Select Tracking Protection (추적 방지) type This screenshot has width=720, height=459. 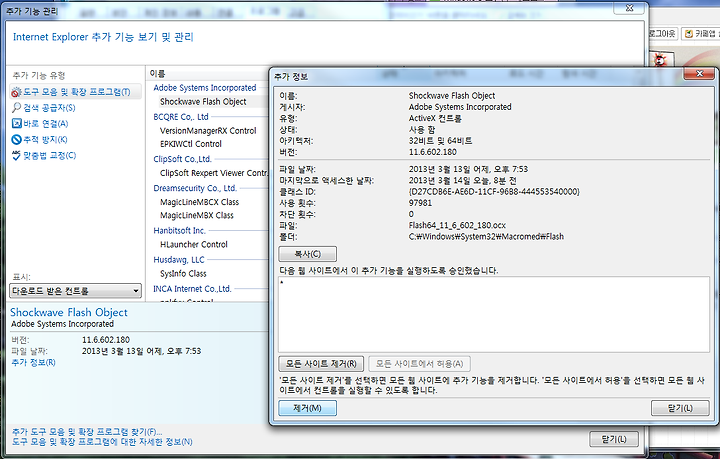[x=39, y=140]
